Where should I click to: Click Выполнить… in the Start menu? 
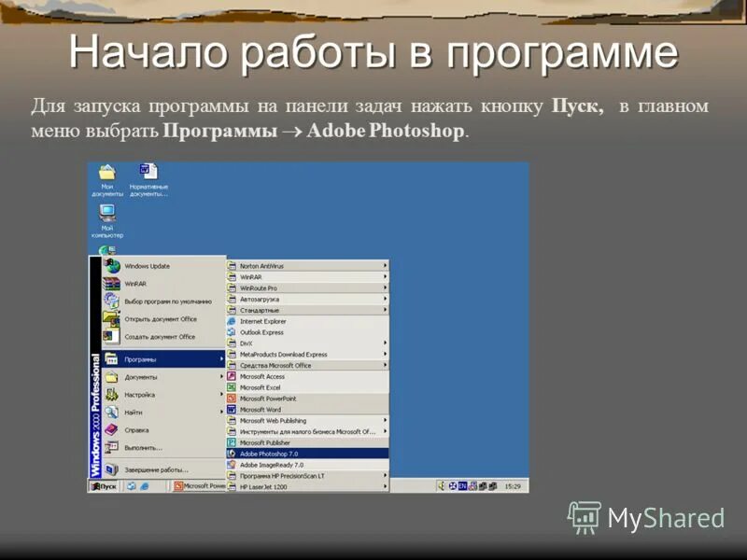(164, 448)
